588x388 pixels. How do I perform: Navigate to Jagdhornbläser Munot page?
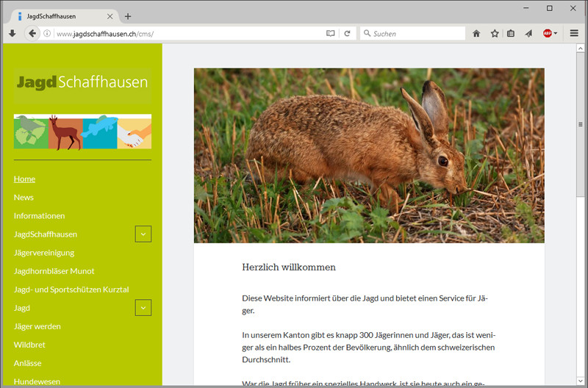pyautogui.click(x=54, y=271)
